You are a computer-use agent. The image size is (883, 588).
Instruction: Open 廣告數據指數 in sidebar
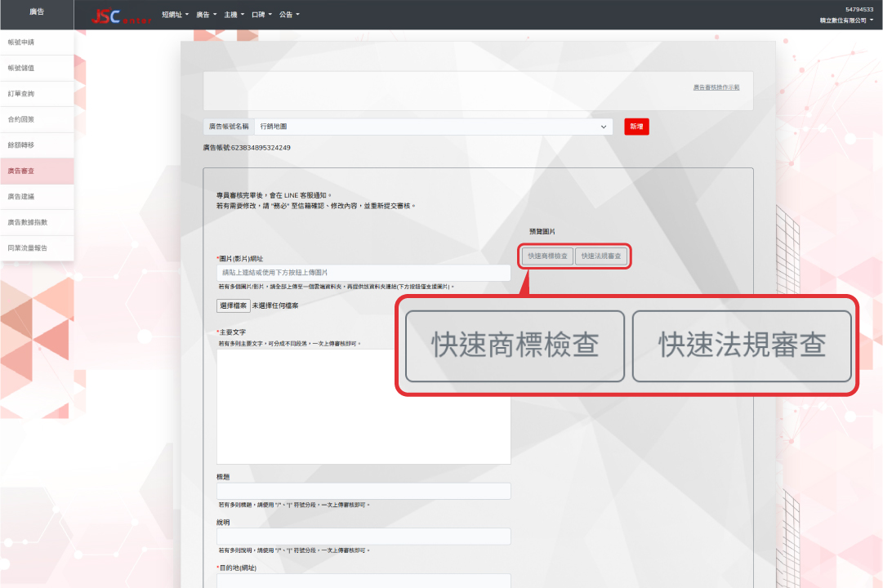point(37,222)
